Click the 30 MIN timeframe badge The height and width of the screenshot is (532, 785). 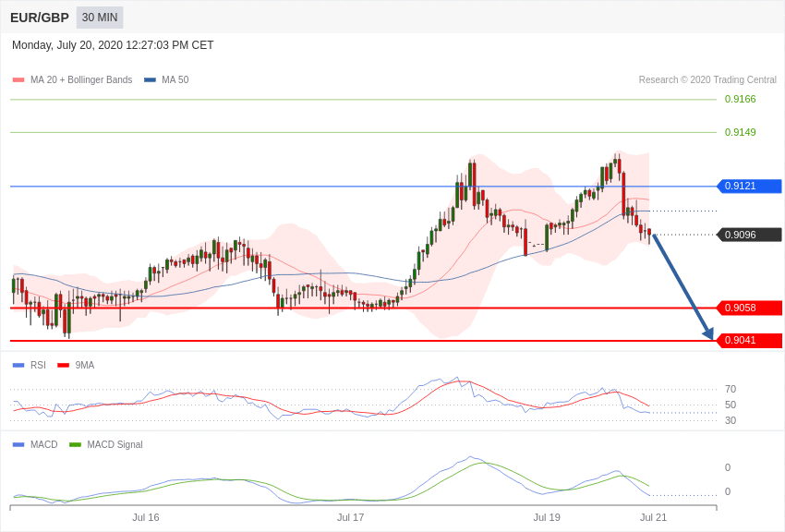(100, 18)
